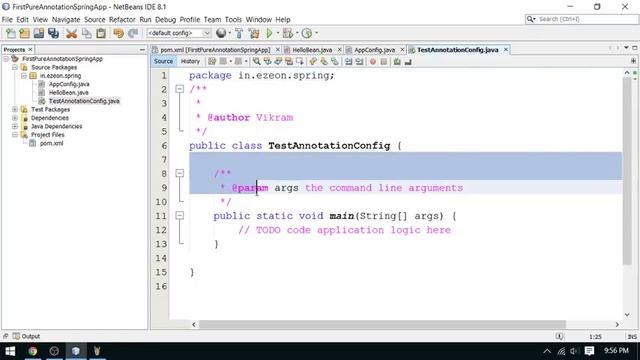Collapse the in.ezeon.spring package node
Image resolution: width=640 pixels, height=360 pixels.
(x=24, y=76)
